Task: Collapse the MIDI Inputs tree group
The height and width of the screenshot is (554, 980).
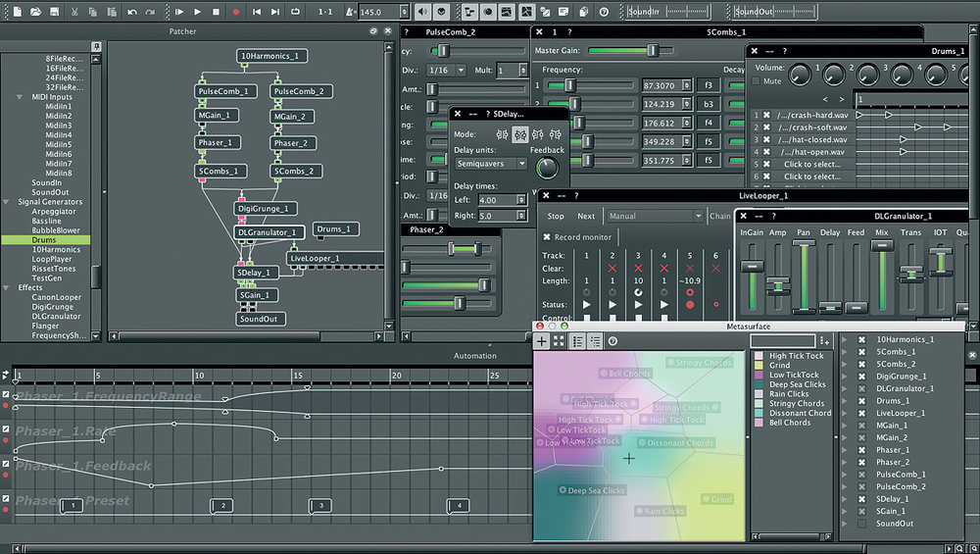Action: [x=20, y=97]
